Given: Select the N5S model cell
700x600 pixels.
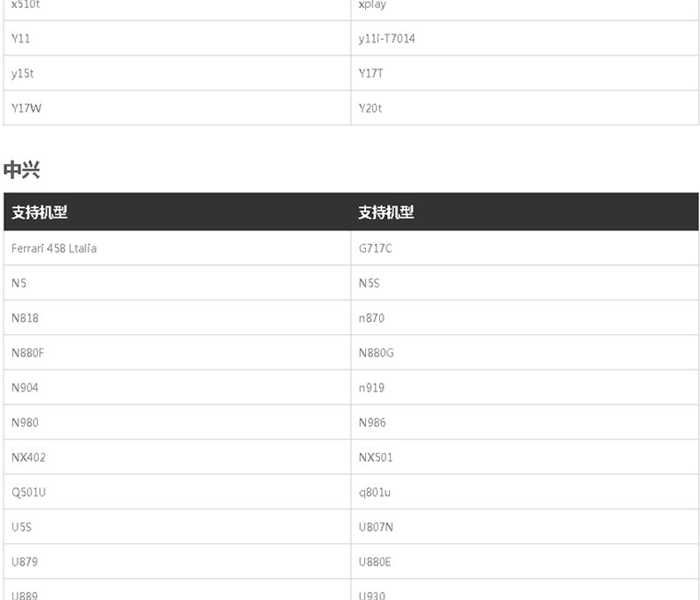Looking at the screenshot, I should (x=369, y=283).
